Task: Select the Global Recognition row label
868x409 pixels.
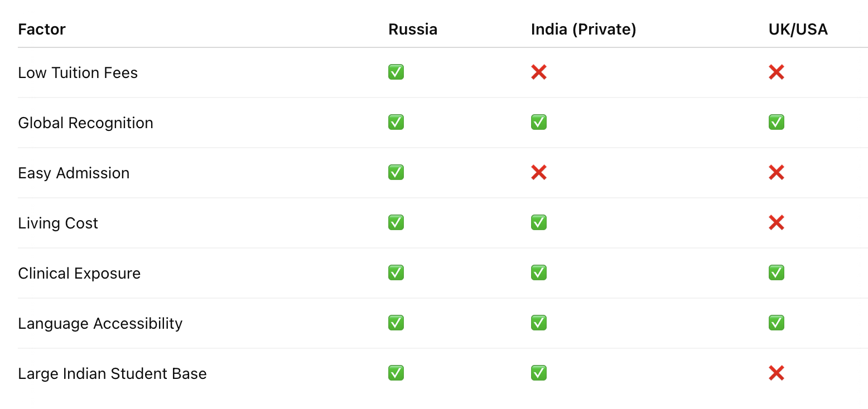Action: point(85,123)
